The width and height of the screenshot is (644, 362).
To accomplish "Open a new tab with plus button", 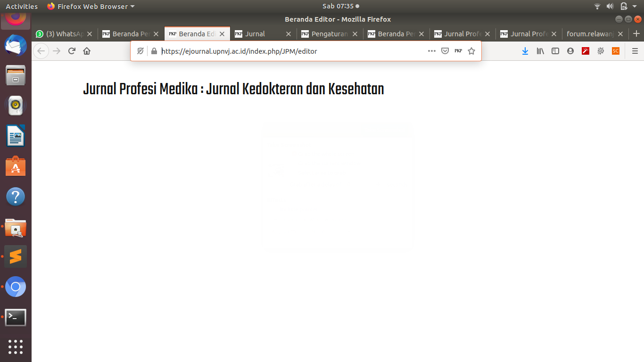I will 636,34.
